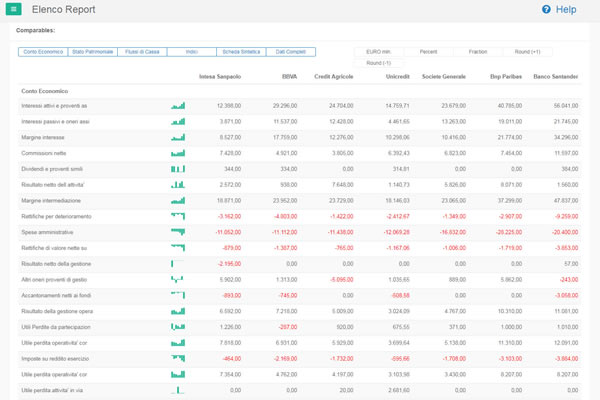Select the Spese amministrative row label
This screenshot has height=400, width=600.
[x=47, y=232]
